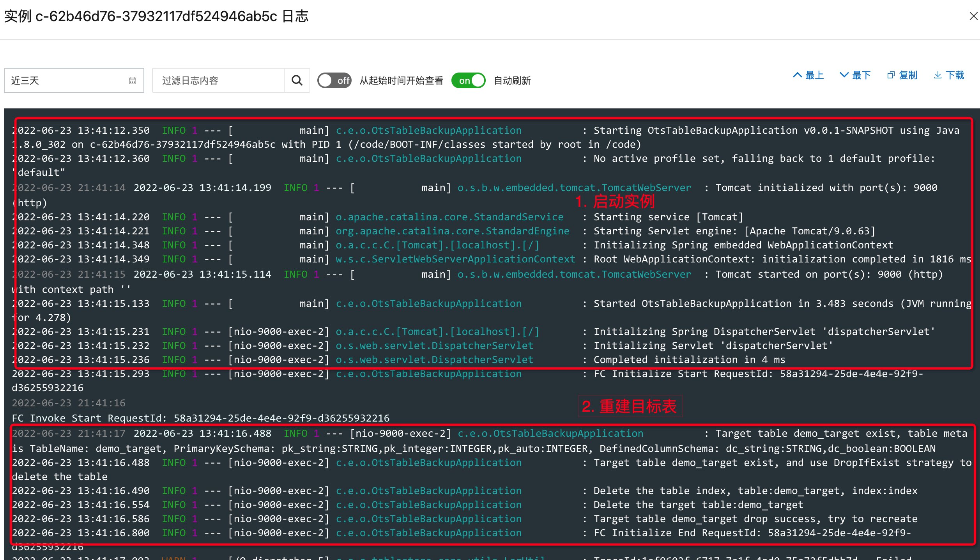Viewport: 980px width, 560px height.
Task: Disable the 自动刷新 on switch
Action: [x=468, y=80]
